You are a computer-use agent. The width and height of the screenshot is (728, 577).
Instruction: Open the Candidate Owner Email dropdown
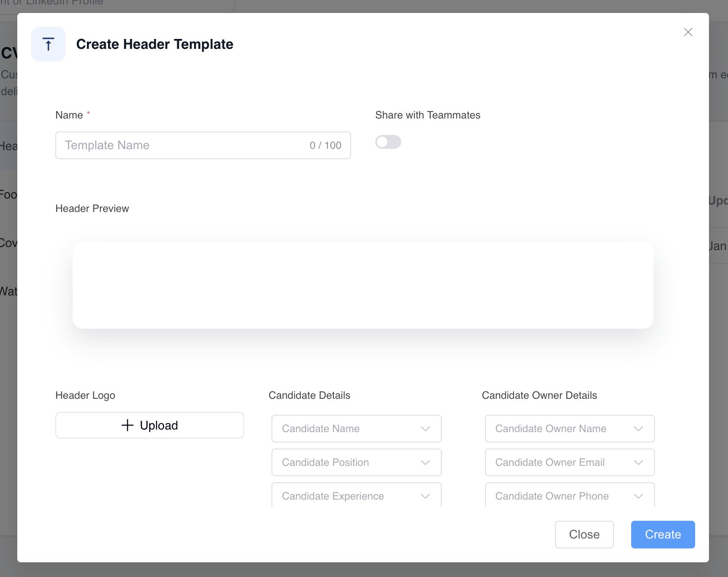point(570,462)
